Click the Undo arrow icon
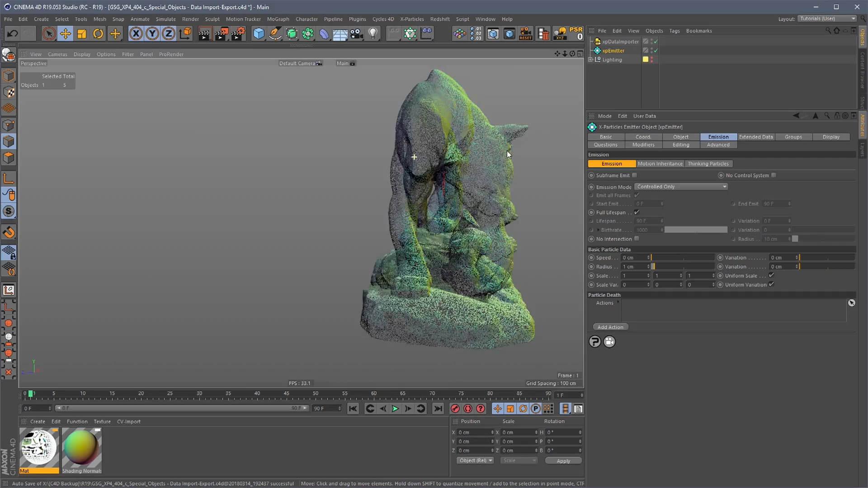 coord(12,33)
